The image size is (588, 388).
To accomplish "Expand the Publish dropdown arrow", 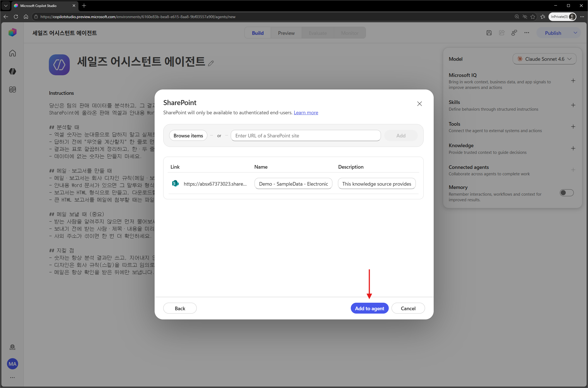I will click(575, 33).
